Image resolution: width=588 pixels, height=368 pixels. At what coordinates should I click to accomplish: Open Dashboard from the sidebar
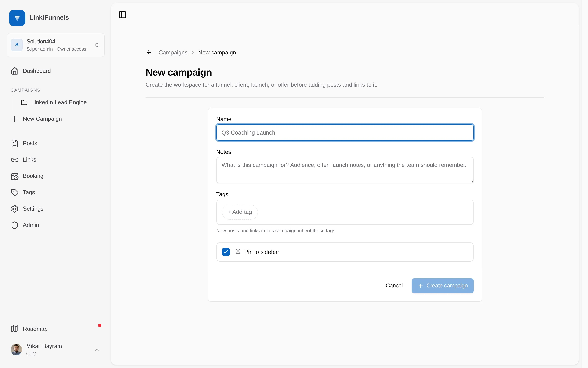point(55,71)
